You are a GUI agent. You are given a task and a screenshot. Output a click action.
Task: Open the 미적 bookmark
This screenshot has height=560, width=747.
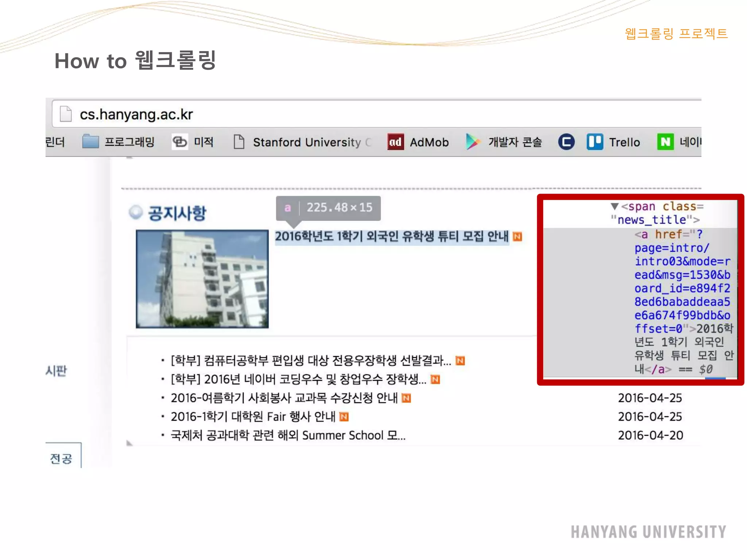(193, 142)
